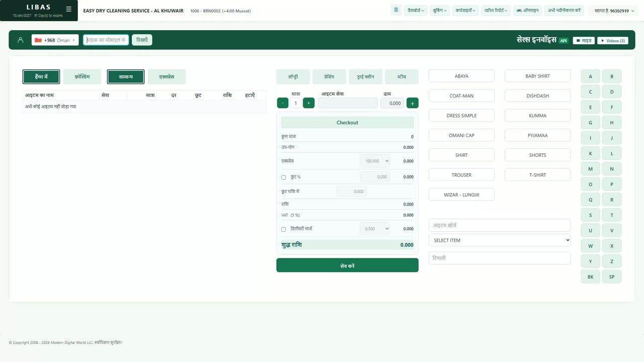Toggle हैंगर में packing option
The image size is (644, 362).
tap(41, 77)
